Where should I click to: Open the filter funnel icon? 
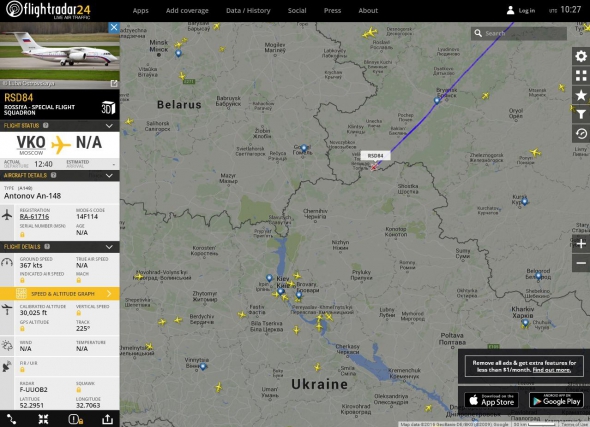point(581,114)
